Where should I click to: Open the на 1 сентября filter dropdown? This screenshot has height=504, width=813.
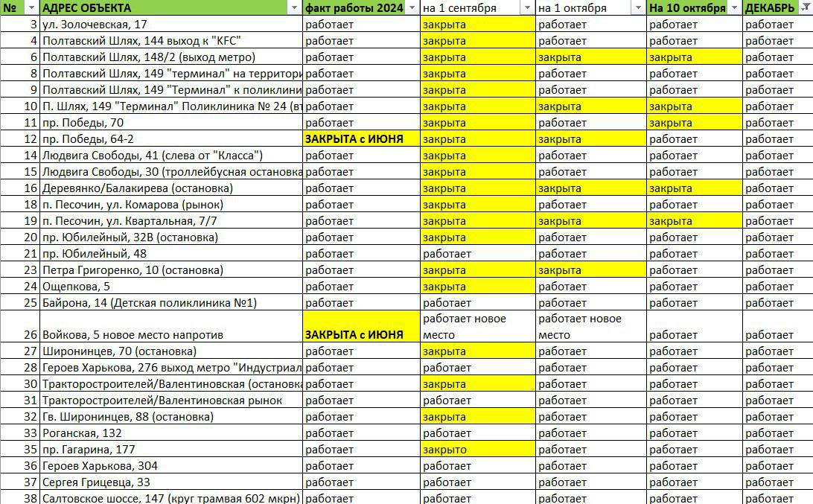point(527,8)
